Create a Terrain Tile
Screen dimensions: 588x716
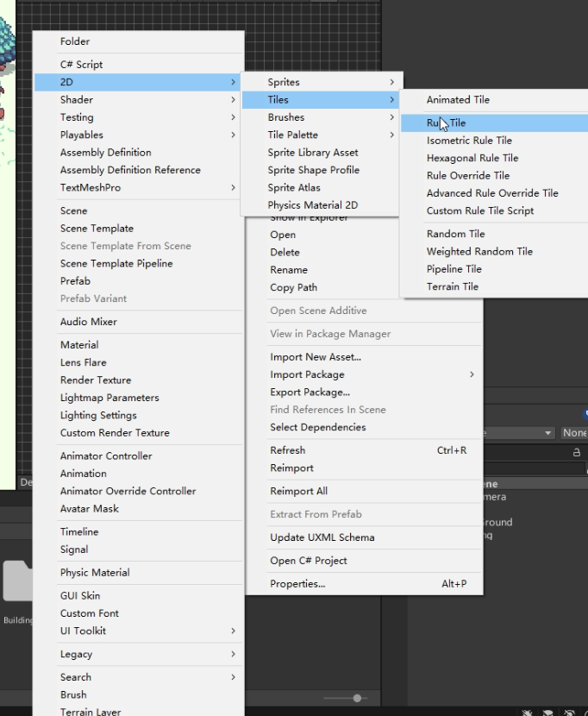(494, 286)
